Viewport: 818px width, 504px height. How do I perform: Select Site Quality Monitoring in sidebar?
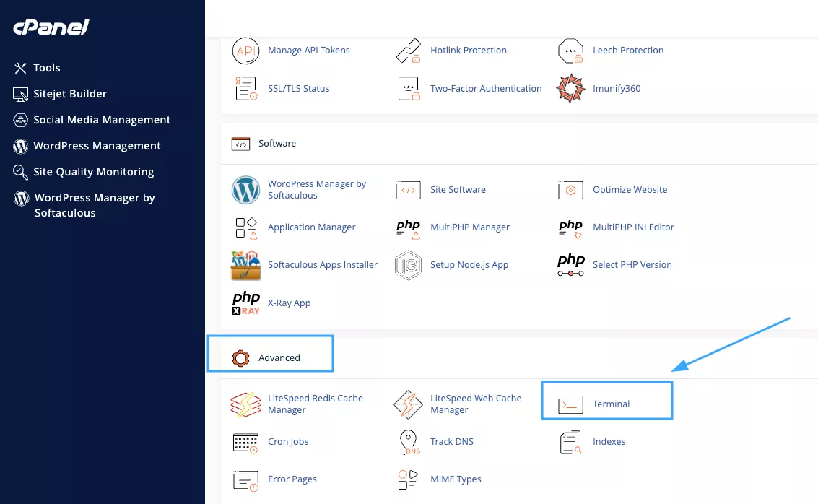(93, 172)
